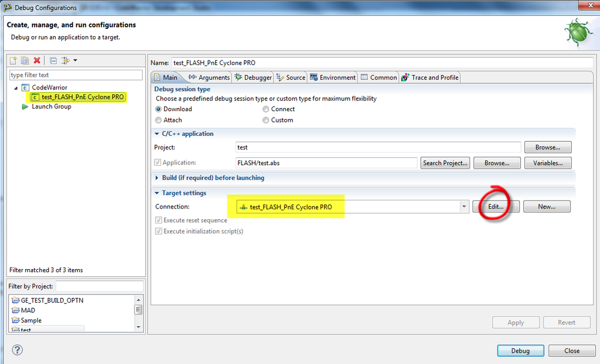Click Search Project... button
600x364 pixels.
tap(445, 163)
